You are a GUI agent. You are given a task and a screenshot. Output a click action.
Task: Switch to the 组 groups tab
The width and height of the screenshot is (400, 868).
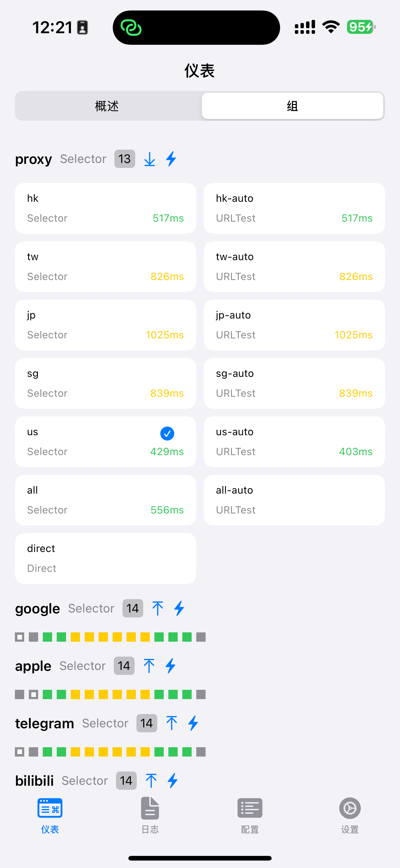pyautogui.click(x=292, y=106)
